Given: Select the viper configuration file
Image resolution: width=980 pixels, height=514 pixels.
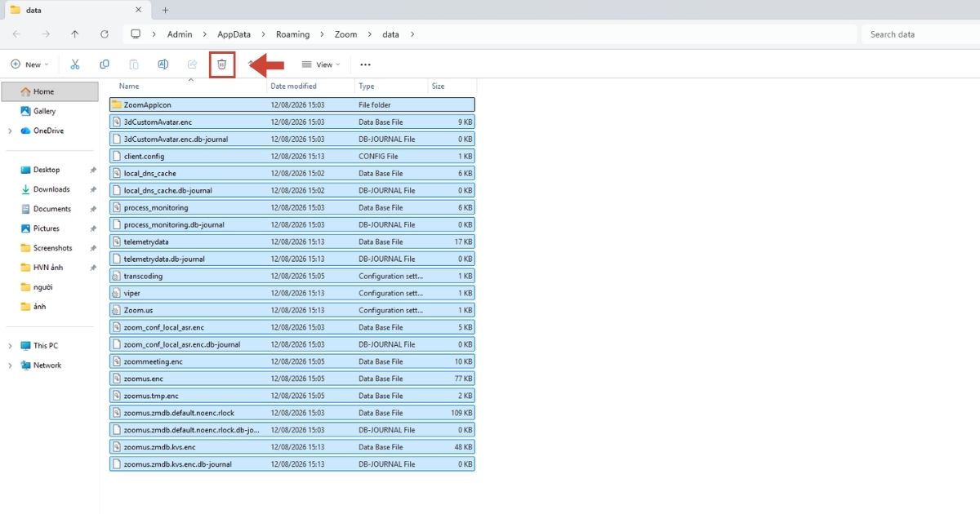Looking at the screenshot, I should pyautogui.click(x=292, y=293).
